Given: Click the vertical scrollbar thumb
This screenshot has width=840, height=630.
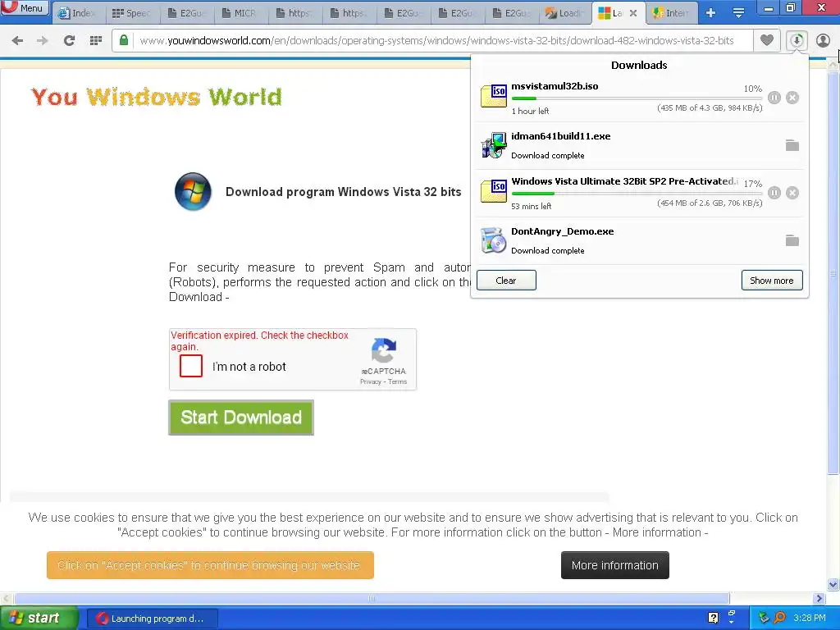Looking at the screenshot, I should 833,274.
